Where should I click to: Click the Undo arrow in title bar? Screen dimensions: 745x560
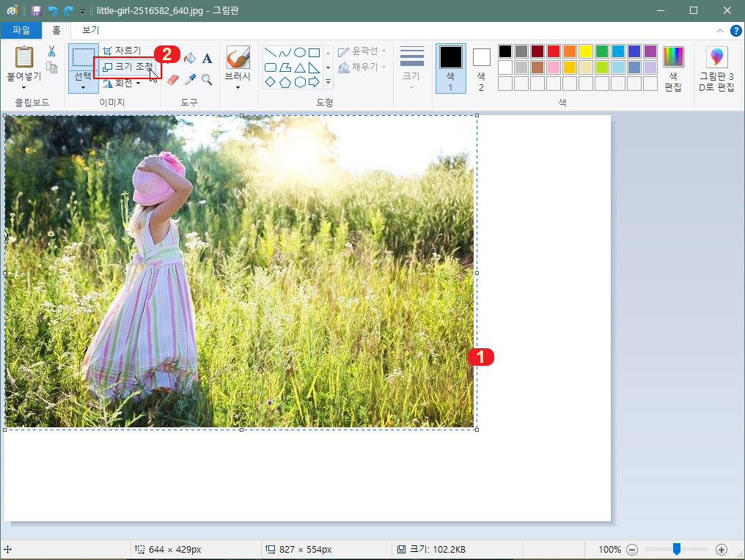point(52,10)
